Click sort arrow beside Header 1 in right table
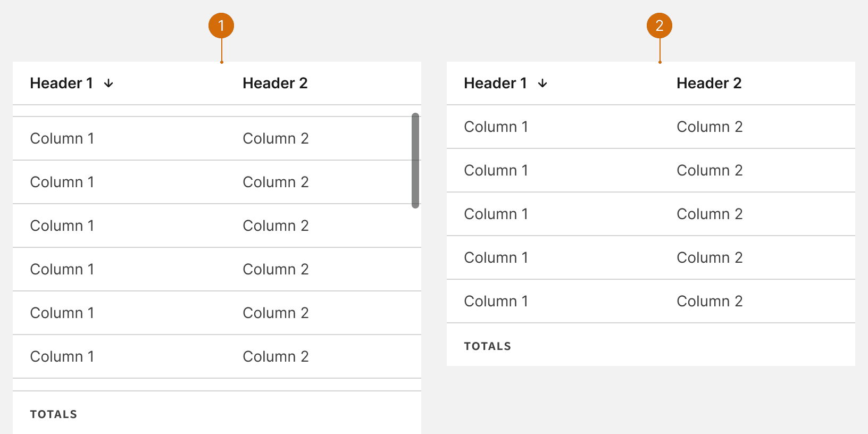Viewport: 868px width, 434px height. (x=542, y=84)
